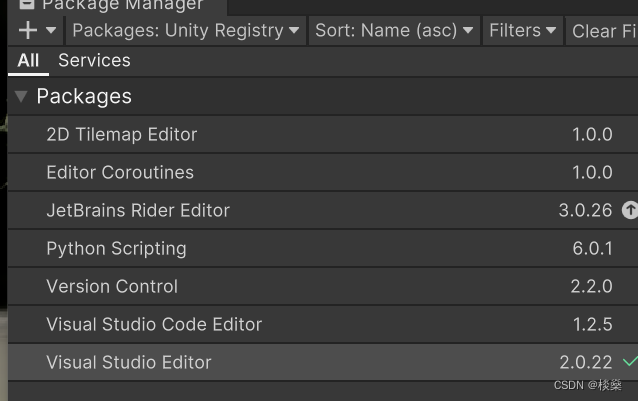Image resolution: width=638 pixels, height=401 pixels.
Task: Click the installed checkmark icon for Visual Studio Editor
Action: click(630, 361)
